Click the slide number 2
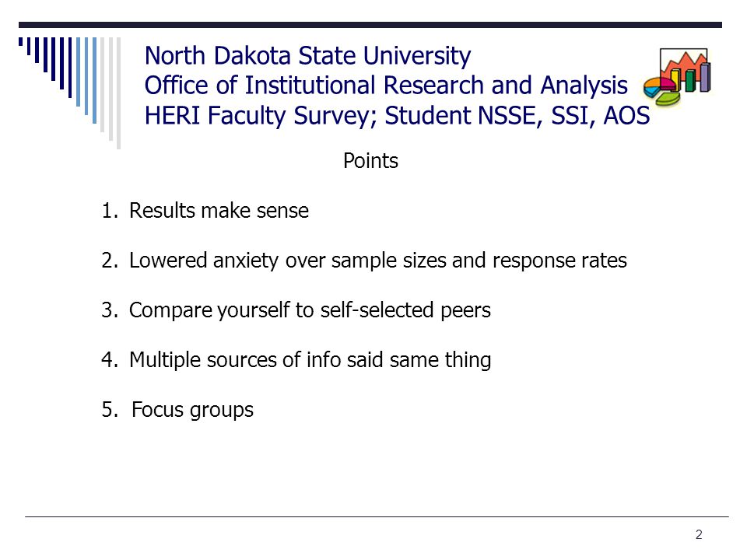This screenshot has width=747, height=560. point(699,535)
